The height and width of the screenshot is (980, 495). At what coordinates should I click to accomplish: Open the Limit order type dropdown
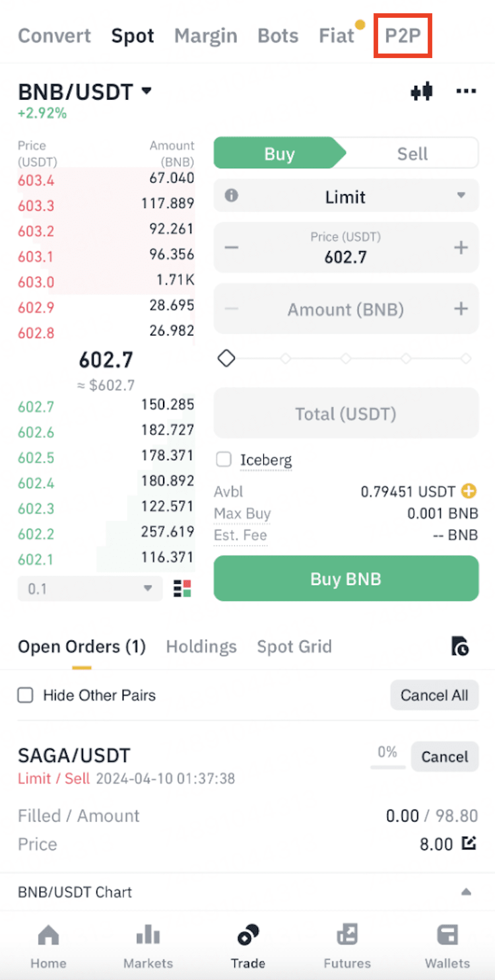[346, 197]
